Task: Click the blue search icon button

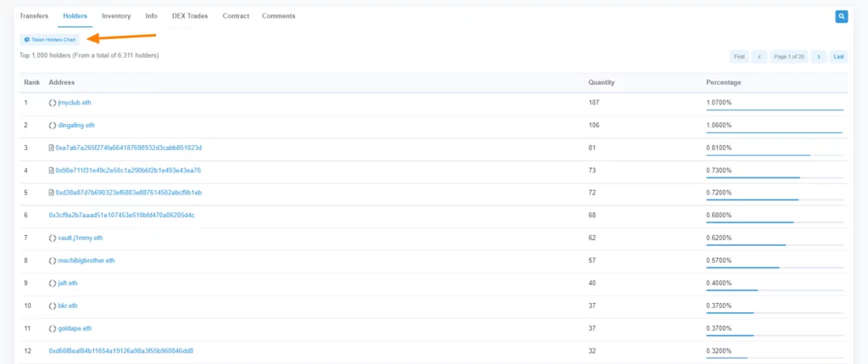Action: pyautogui.click(x=841, y=16)
